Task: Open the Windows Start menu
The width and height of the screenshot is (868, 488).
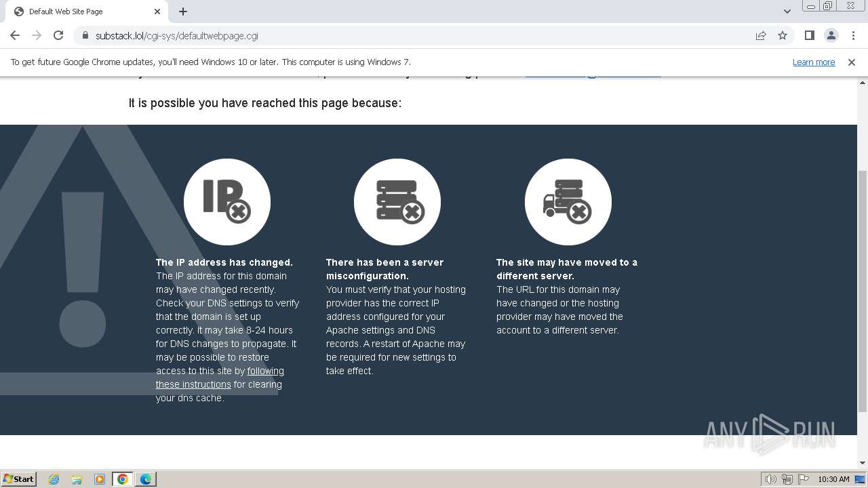Action: 19,479
